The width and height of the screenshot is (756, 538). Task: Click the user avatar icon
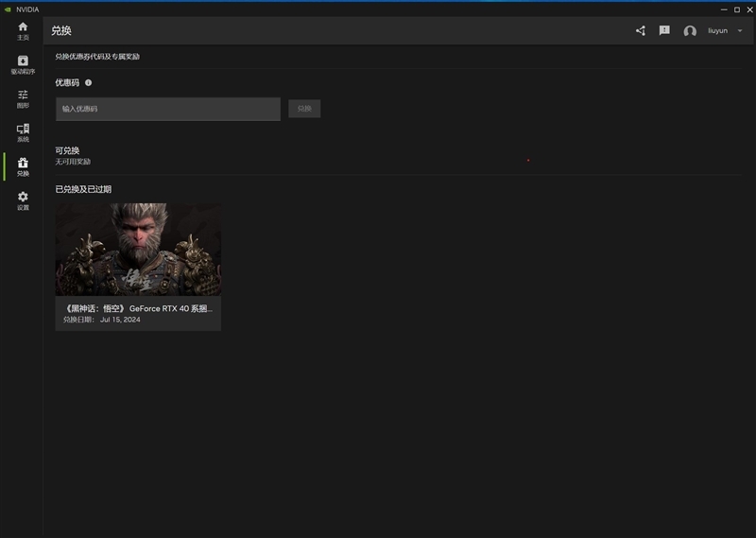coord(690,31)
